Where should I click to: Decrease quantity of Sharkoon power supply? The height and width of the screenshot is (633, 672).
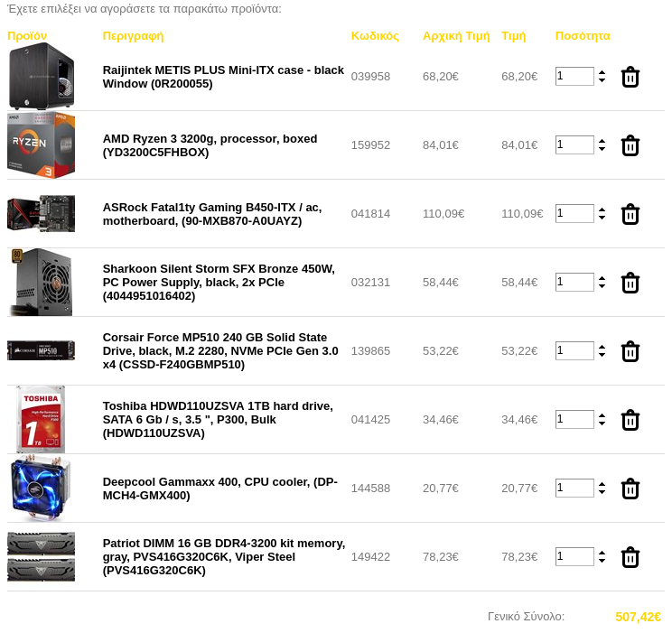pyautogui.click(x=602, y=286)
